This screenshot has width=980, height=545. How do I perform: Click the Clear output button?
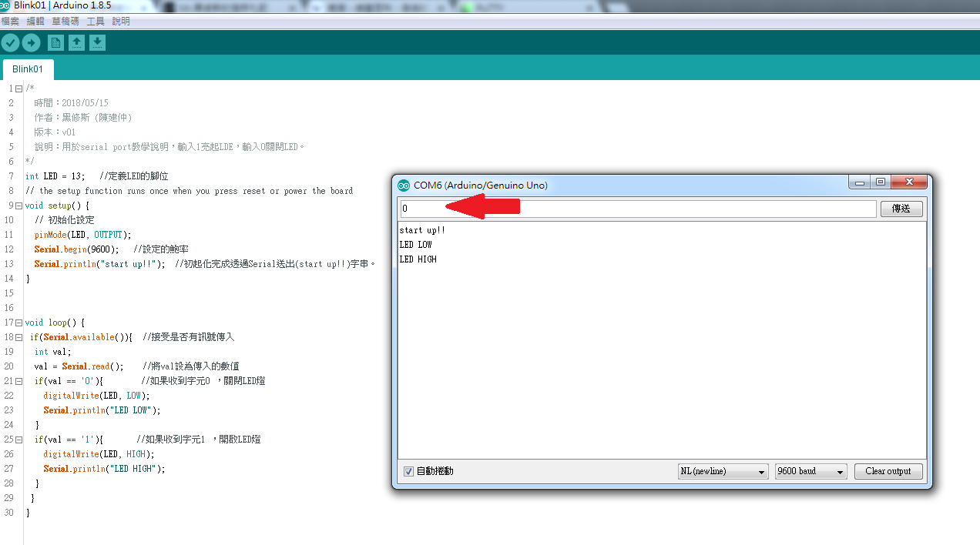(888, 471)
